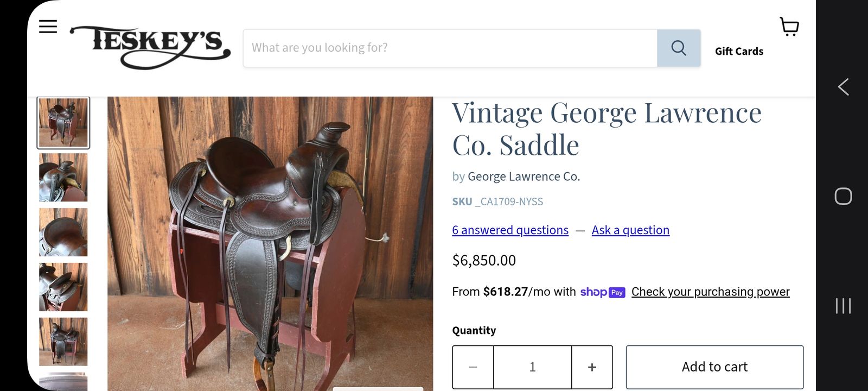Focus the "What are you looking for?" search box
The height and width of the screenshot is (391, 868).
pos(450,48)
